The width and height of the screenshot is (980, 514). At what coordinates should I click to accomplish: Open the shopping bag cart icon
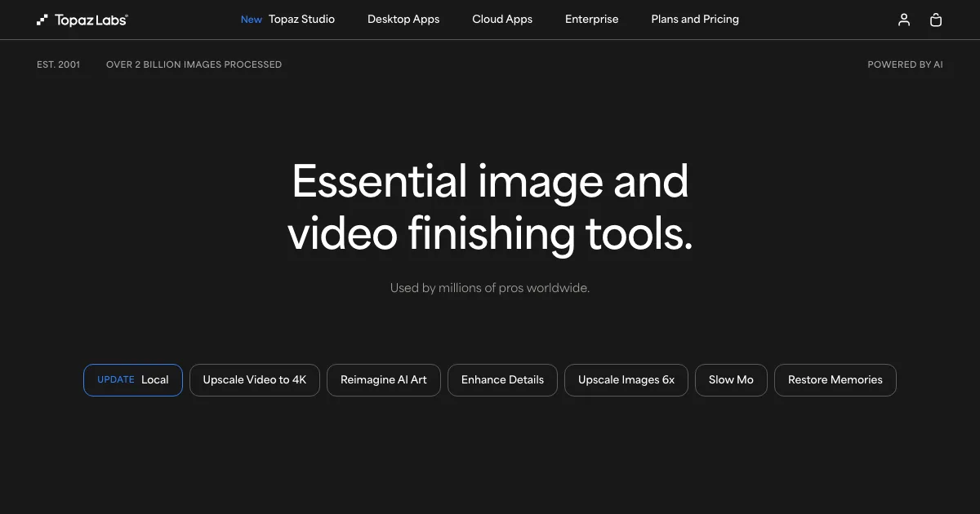pyautogui.click(x=936, y=20)
